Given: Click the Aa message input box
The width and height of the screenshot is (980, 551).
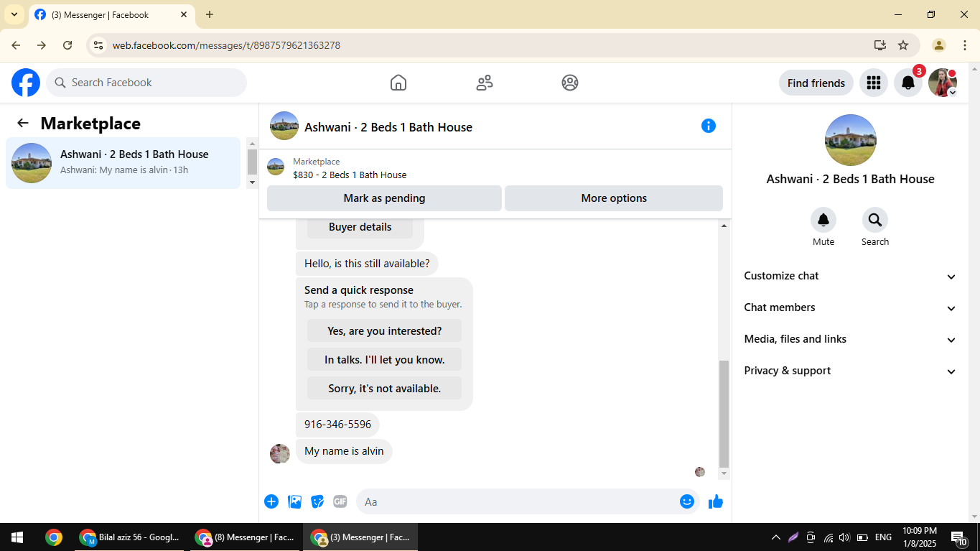Looking at the screenshot, I should pos(518,501).
